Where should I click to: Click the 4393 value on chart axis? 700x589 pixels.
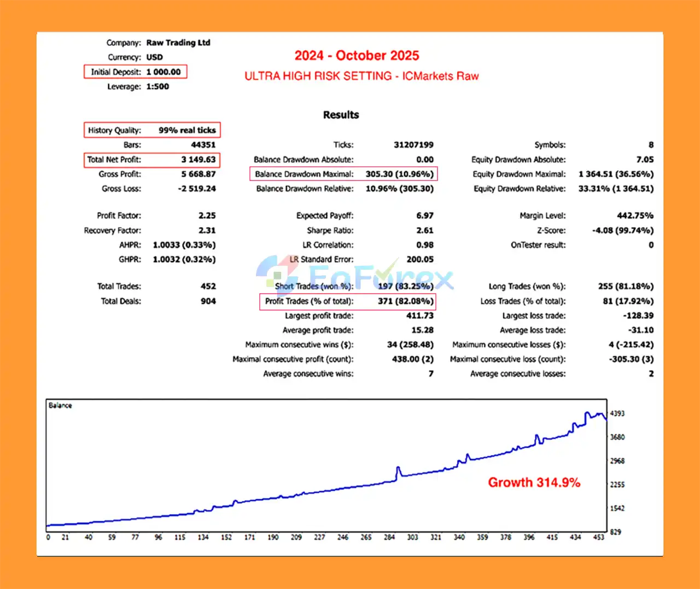click(617, 413)
